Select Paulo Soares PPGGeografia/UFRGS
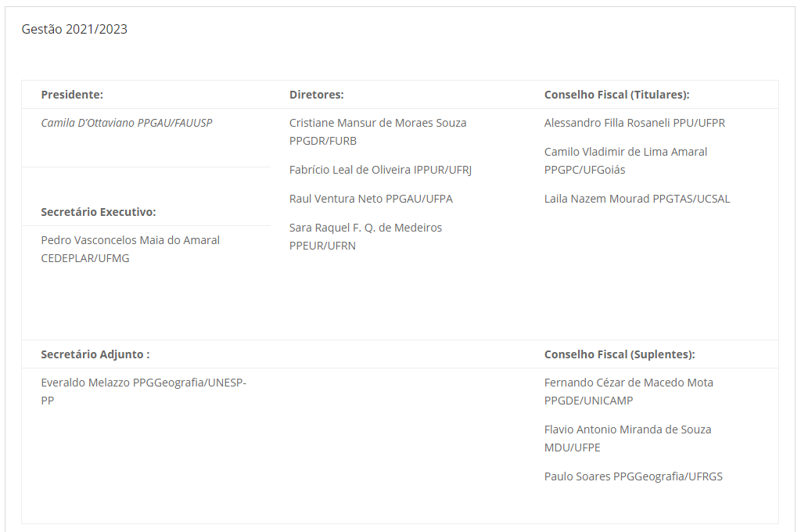 tap(634, 476)
